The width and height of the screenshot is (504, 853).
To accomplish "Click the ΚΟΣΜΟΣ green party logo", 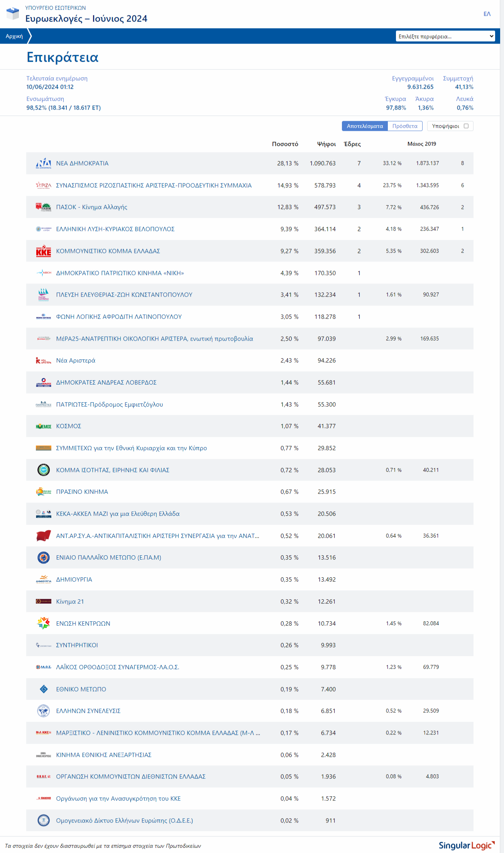I will pyautogui.click(x=44, y=426).
